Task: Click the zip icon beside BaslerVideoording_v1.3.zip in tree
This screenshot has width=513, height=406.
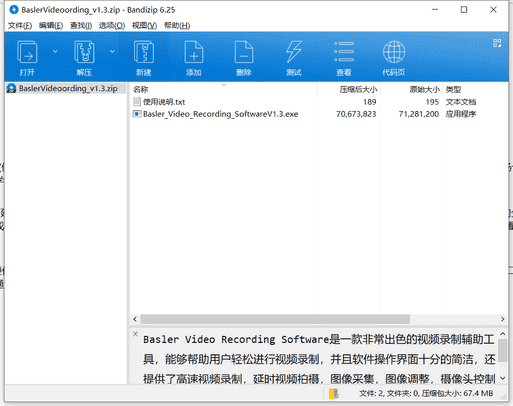Action: point(12,88)
